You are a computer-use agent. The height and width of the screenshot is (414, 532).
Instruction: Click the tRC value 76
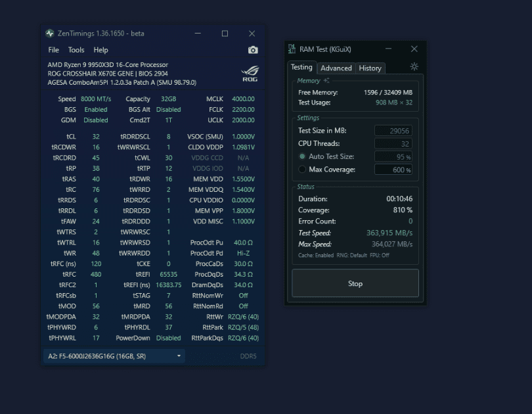(96, 189)
